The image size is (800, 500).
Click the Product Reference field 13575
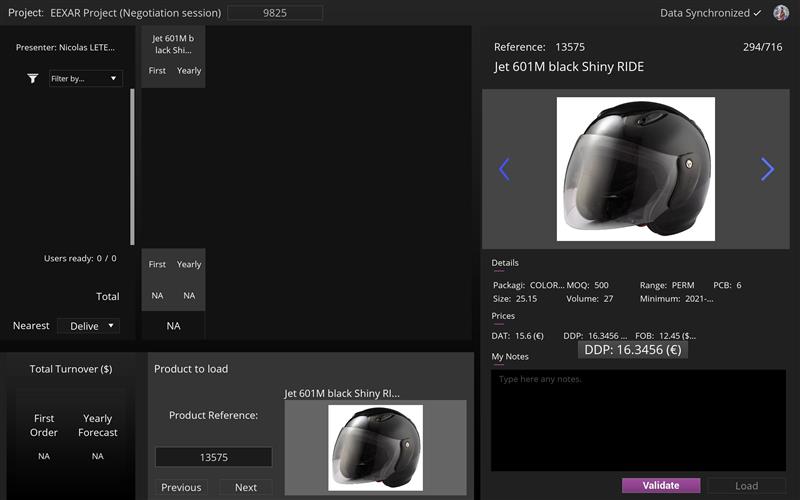tap(213, 457)
